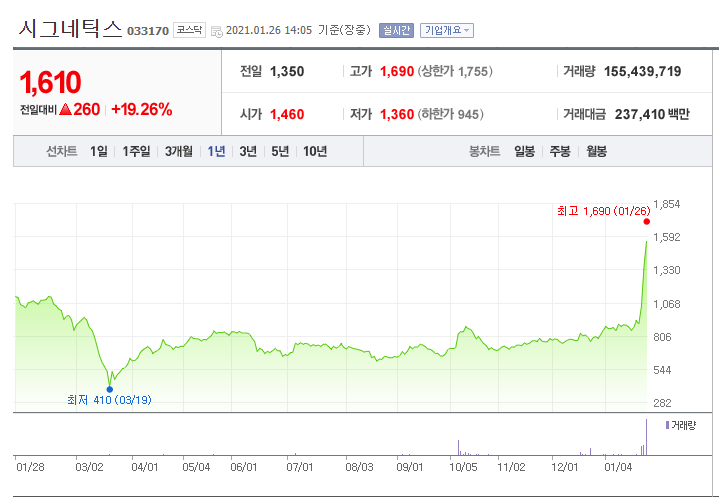Click the 06/01 x-axis date label
The width and height of the screenshot is (719, 497).
[x=243, y=467]
